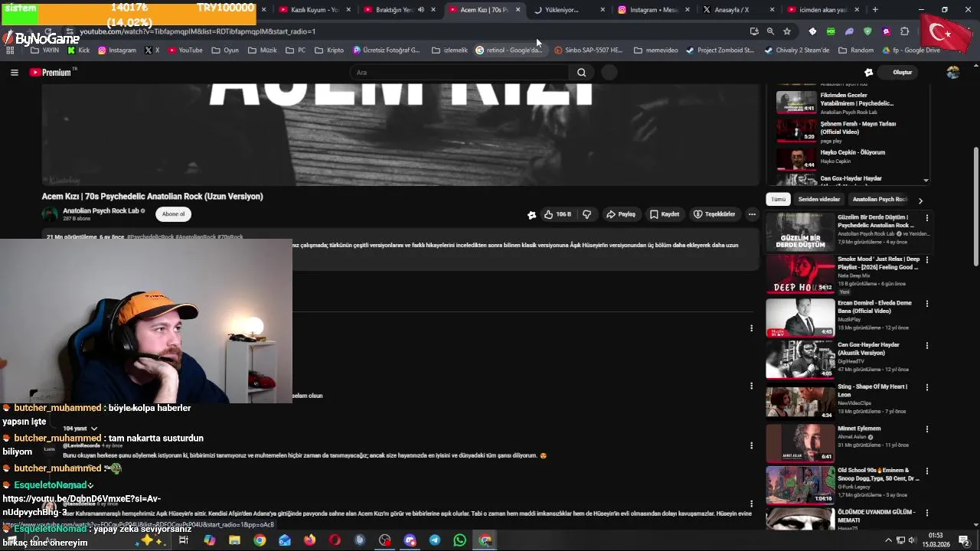Viewport: 980px width, 551px height.
Task: Open the fp - Google Drive bookmark
Action: coord(910,51)
